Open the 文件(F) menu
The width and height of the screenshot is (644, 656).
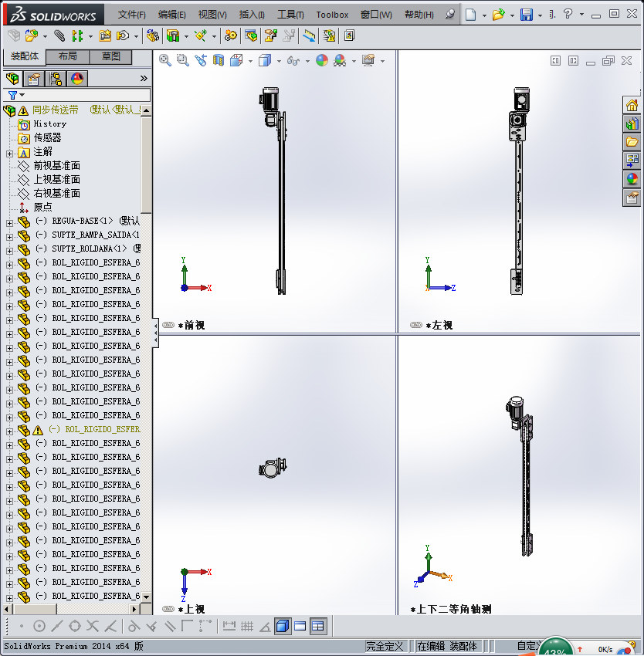coord(131,15)
